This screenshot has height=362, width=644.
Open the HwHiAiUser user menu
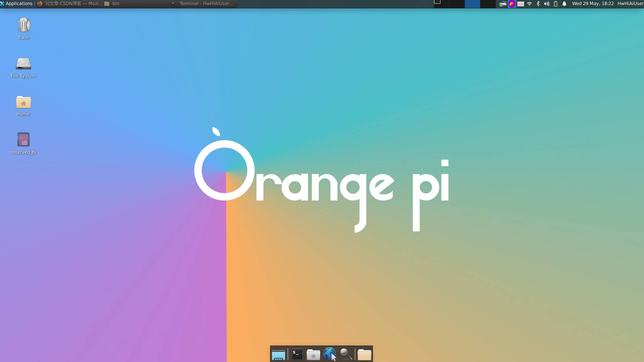(x=630, y=4)
